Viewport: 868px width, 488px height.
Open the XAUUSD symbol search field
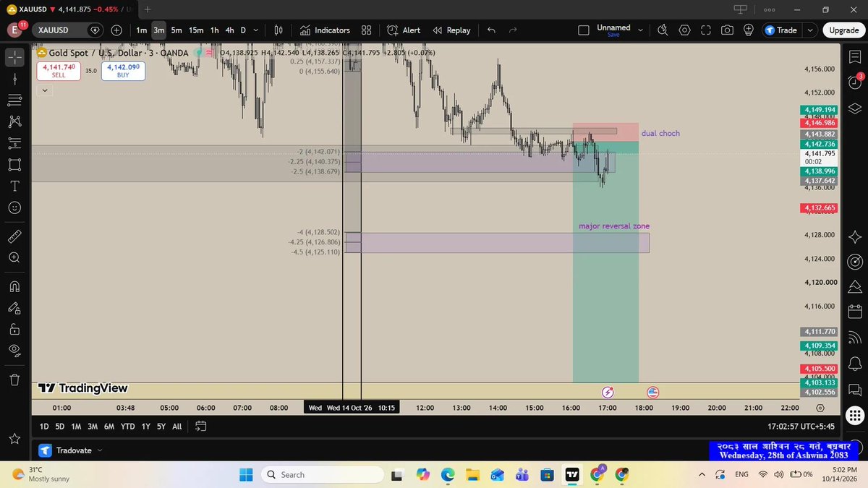(x=61, y=30)
